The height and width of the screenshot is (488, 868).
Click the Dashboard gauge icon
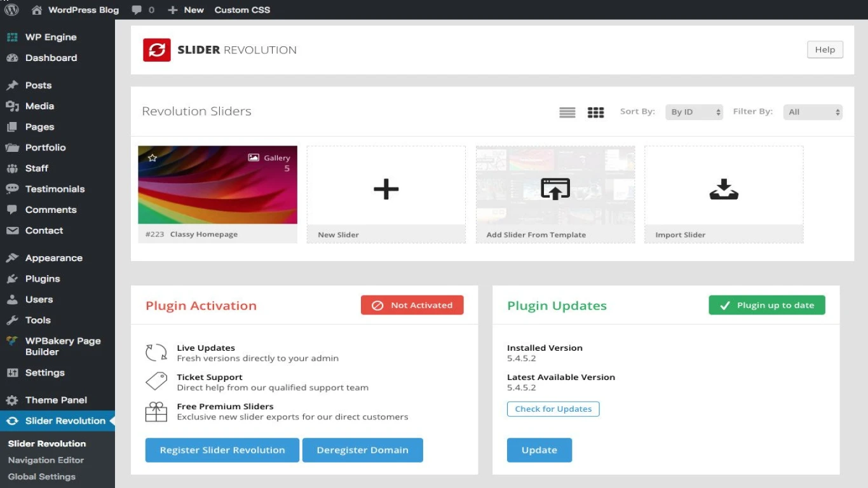tap(12, 58)
